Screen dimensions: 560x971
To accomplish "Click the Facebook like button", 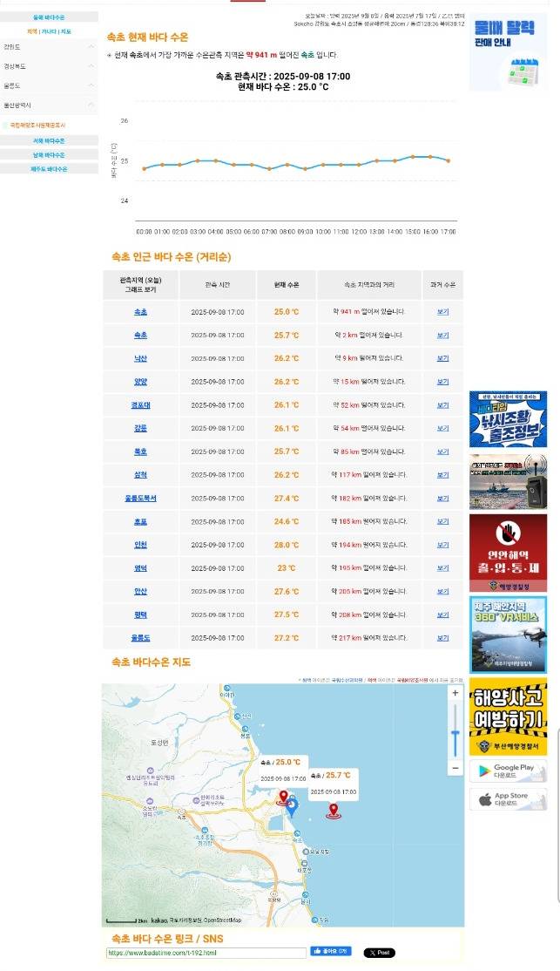I will pyautogui.click(x=331, y=952).
